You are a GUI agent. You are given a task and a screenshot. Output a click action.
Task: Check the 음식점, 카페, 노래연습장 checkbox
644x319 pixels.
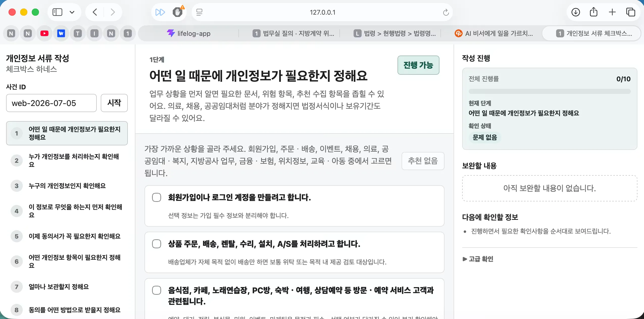click(x=157, y=290)
